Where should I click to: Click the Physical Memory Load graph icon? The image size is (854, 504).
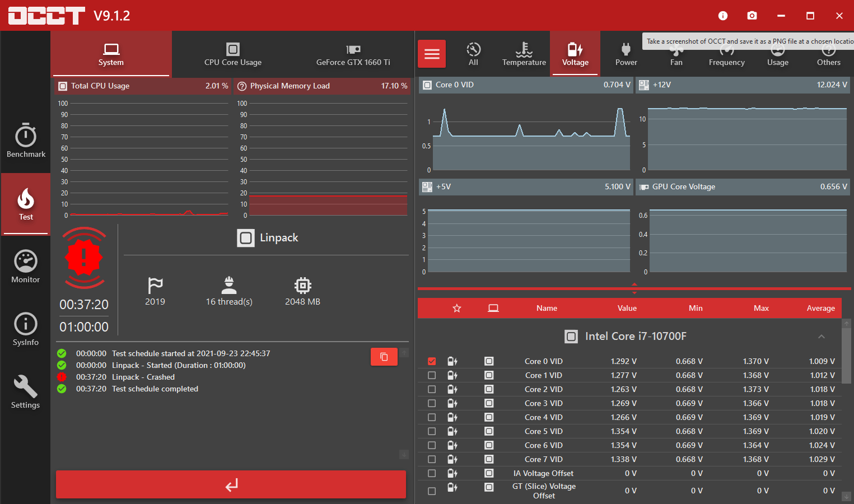242,86
